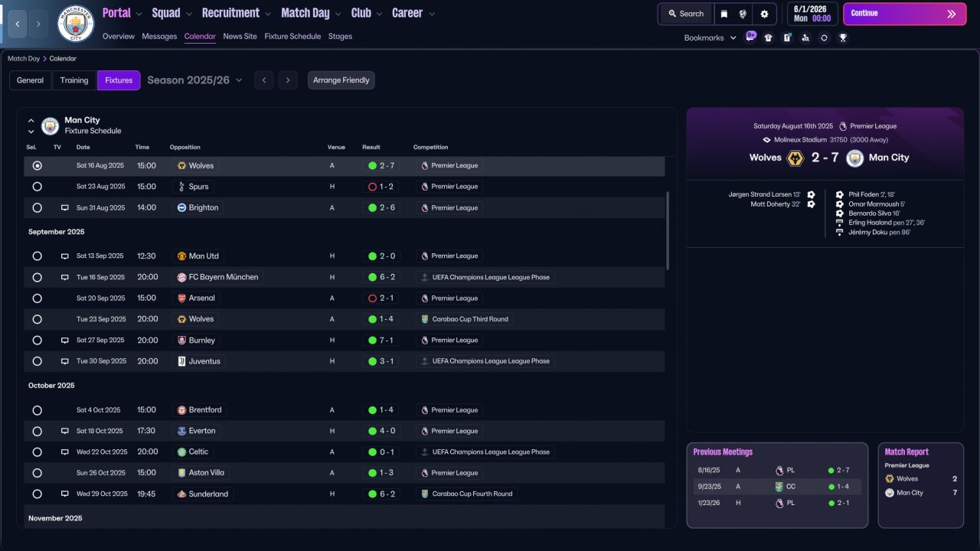Click the Arrange Friendly button
Screen dimensions: 980x551
[341, 80]
